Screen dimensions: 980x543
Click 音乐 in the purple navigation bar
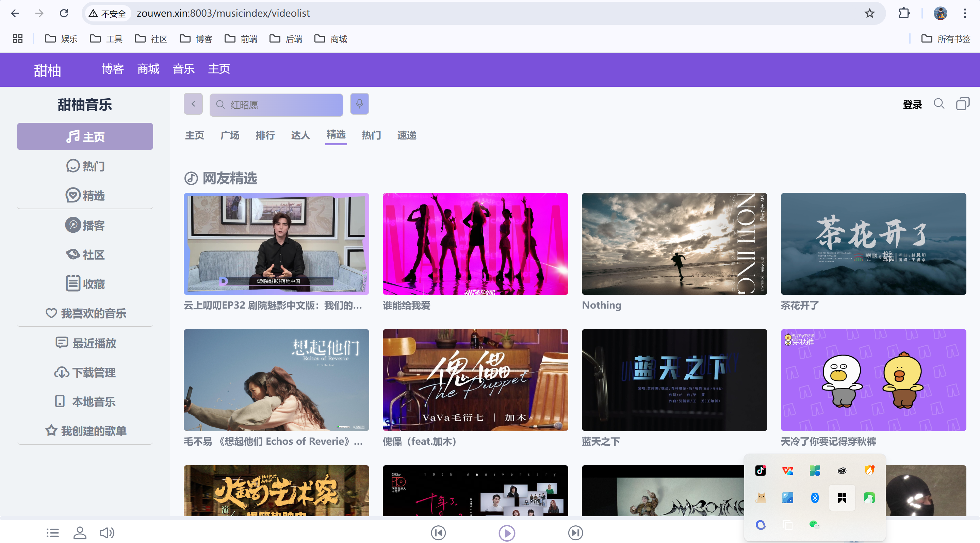click(x=184, y=69)
